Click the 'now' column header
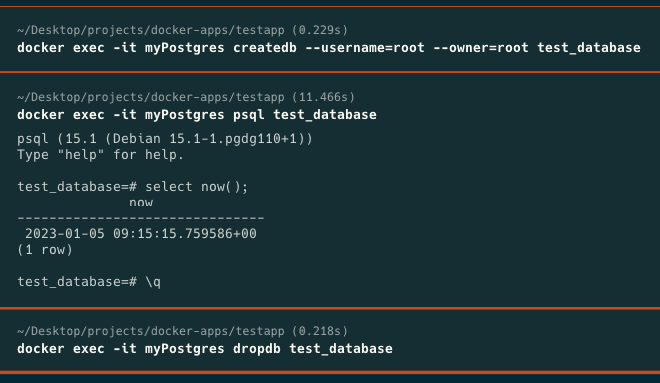Screen dimensions: 660x383 (141, 203)
